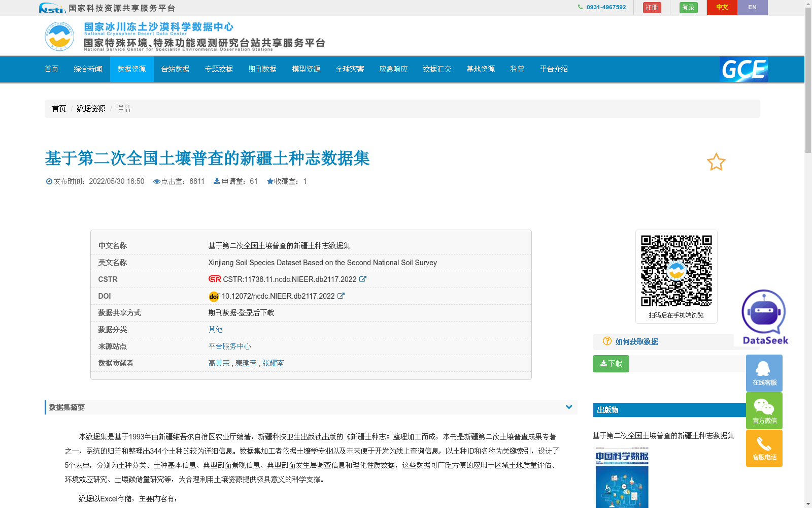Click contributor 张耀南

point(273,363)
